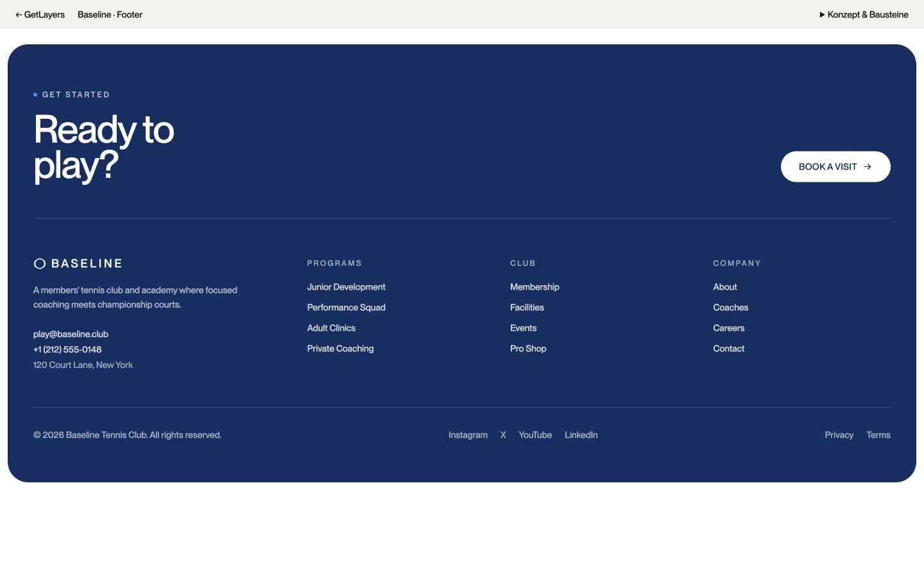Click the Book a Visit button
This screenshot has height=578, width=924.
835,167
